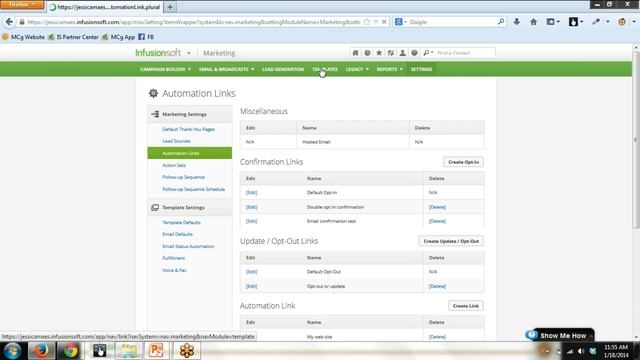Viewport: 640px width, 360px height.
Task: Open the MCg Website bookmark
Action: (x=24, y=37)
